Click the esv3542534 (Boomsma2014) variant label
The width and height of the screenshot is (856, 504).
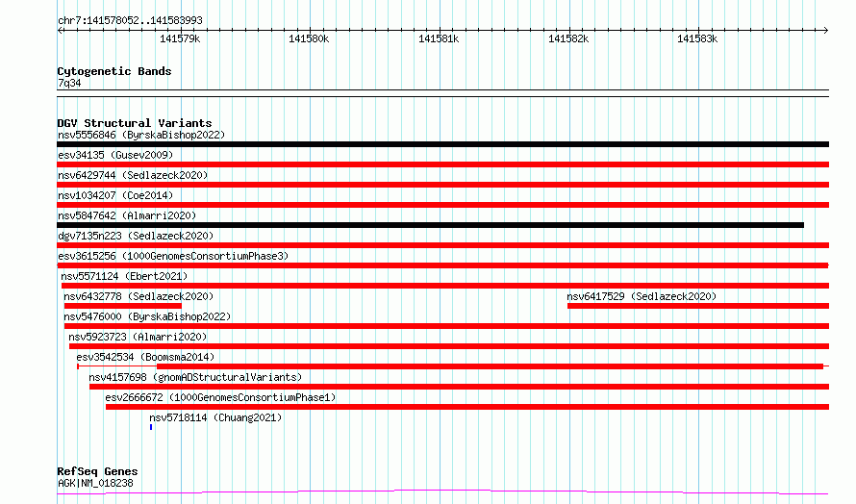click(145, 357)
